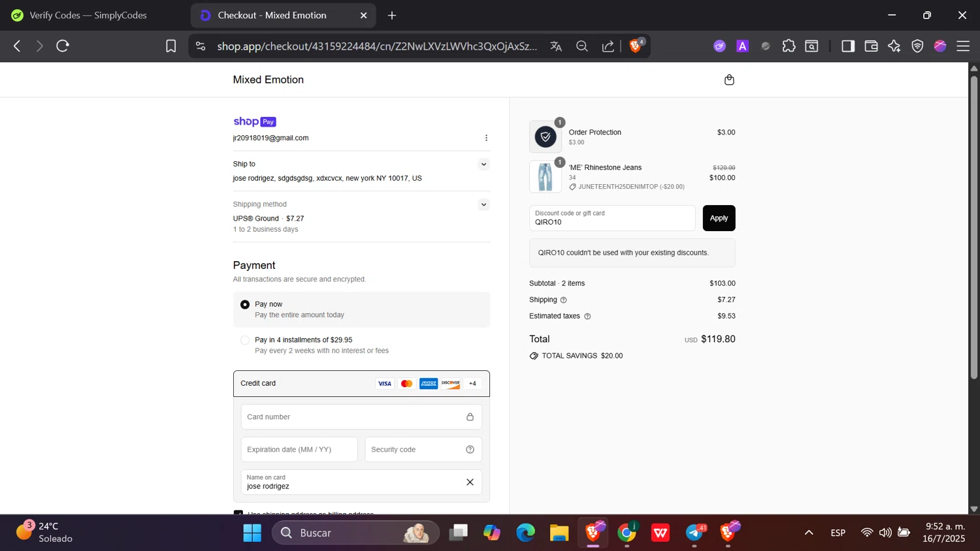Open site settings icon in address bar

201,46
